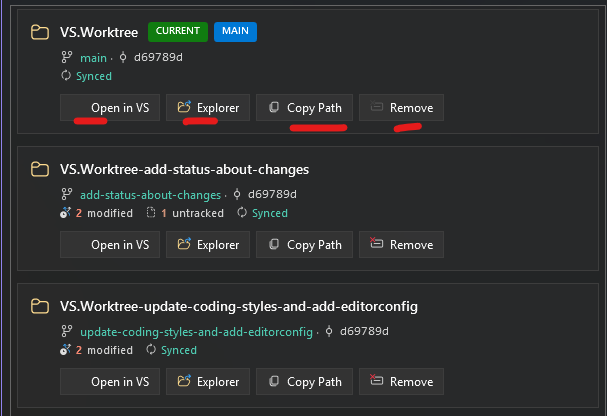Click the untracked files icon

(151, 212)
